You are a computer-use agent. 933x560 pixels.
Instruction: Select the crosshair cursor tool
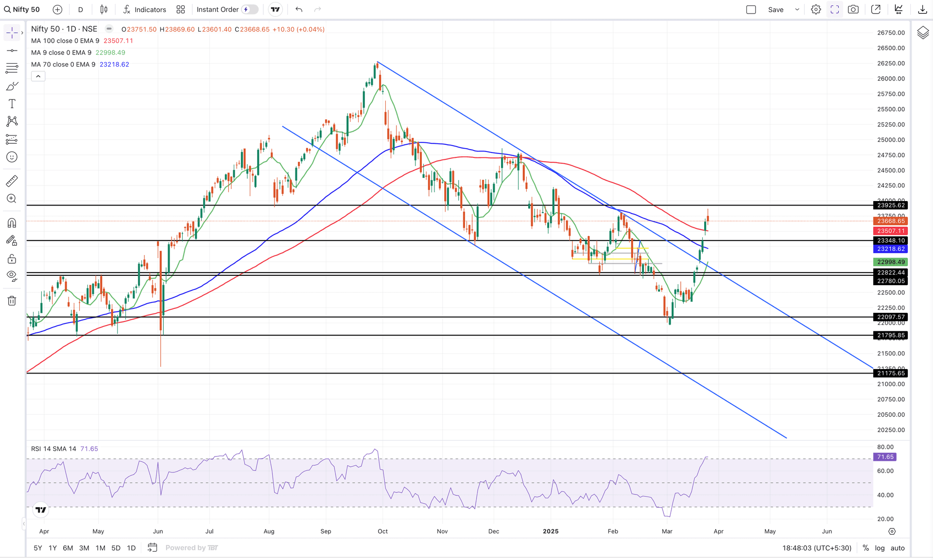12,33
